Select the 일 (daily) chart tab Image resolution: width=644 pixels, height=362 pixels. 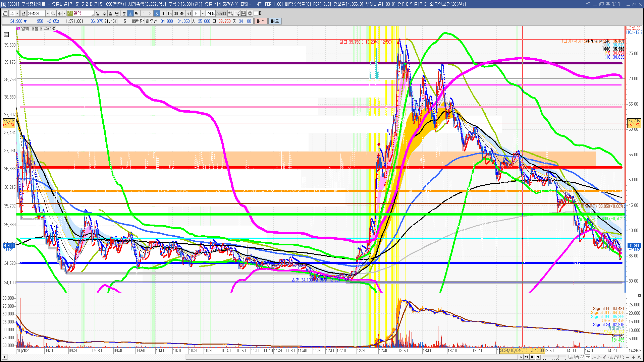[x=98, y=13]
